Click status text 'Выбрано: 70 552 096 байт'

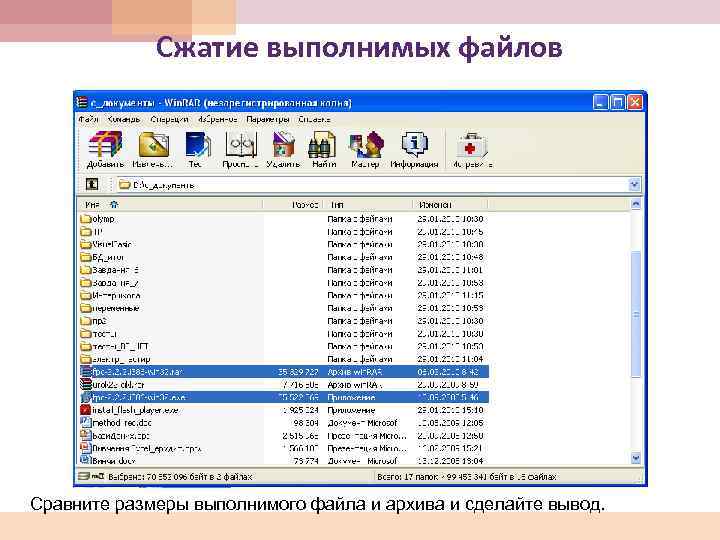point(180,477)
